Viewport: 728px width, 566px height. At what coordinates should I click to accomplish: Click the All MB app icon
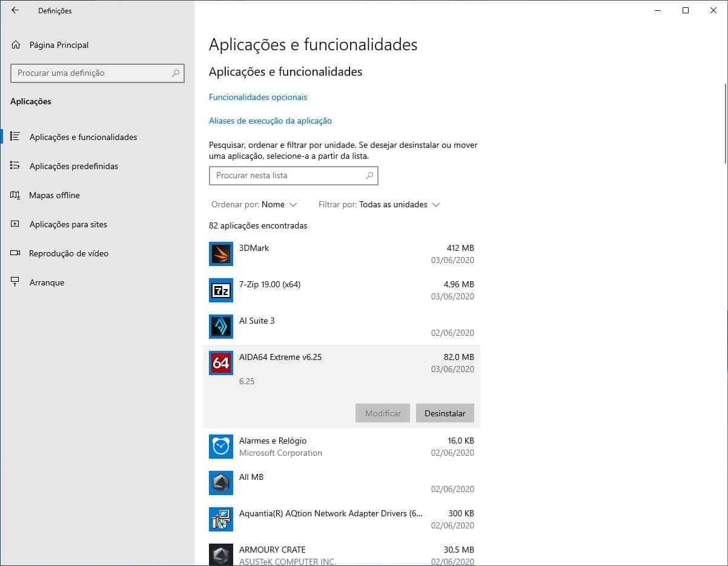click(x=221, y=483)
